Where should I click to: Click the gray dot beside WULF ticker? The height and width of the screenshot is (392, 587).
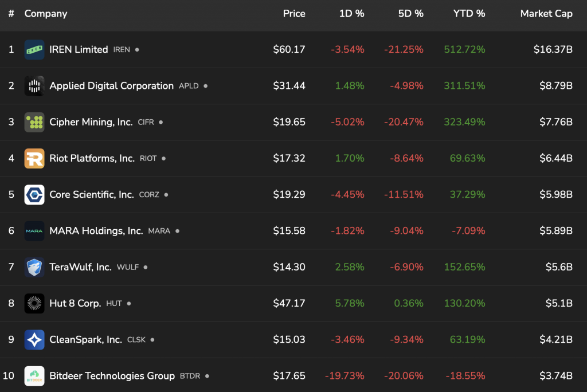(146, 267)
